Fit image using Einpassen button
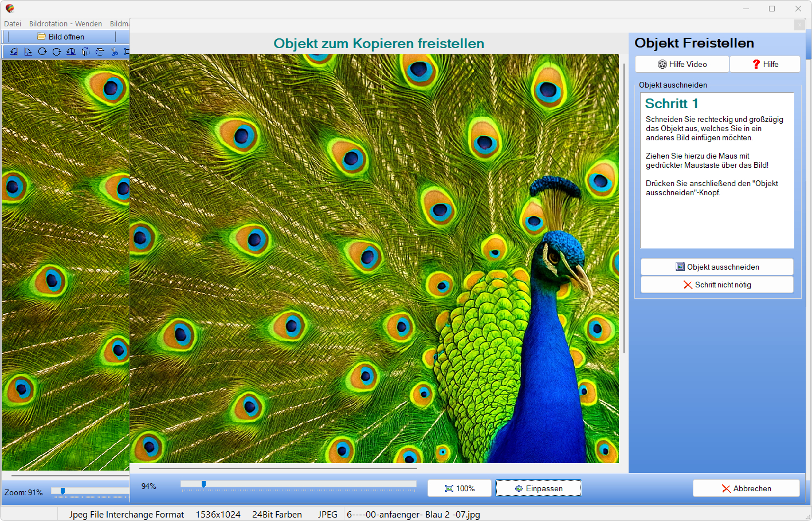 pyautogui.click(x=539, y=488)
